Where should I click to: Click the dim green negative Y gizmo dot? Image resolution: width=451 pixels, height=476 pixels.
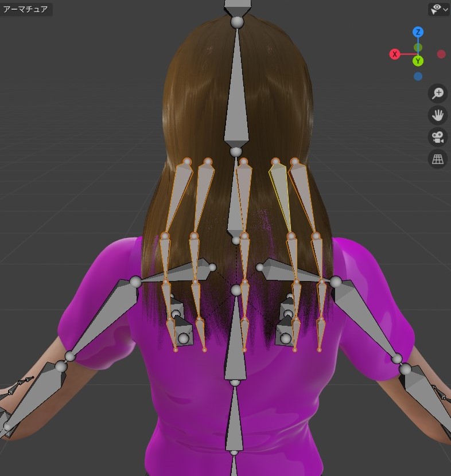[418, 48]
